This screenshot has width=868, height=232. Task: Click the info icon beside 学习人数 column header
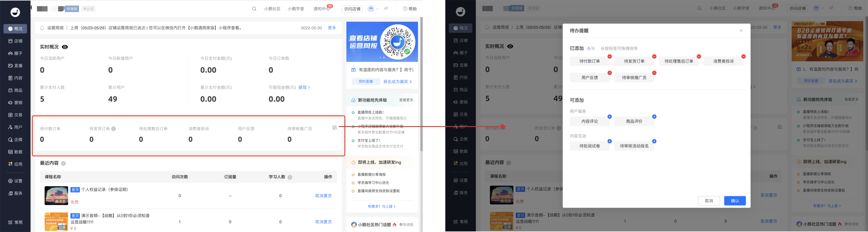click(x=290, y=177)
